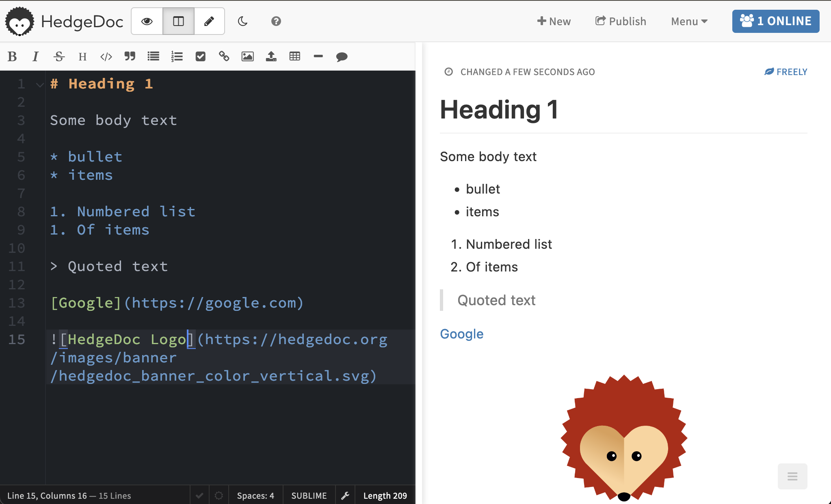
Task: Click the Google hyperlink in preview
Action: [462, 334]
